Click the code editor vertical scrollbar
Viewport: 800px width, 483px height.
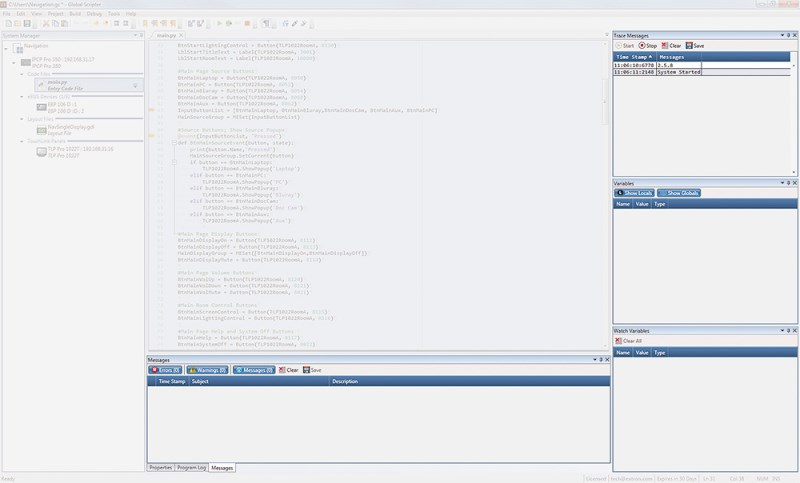point(605,194)
